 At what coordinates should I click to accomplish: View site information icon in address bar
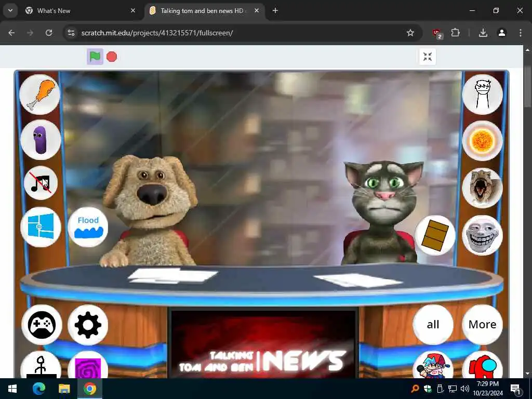pyautogui.click(x=71, y=33)
